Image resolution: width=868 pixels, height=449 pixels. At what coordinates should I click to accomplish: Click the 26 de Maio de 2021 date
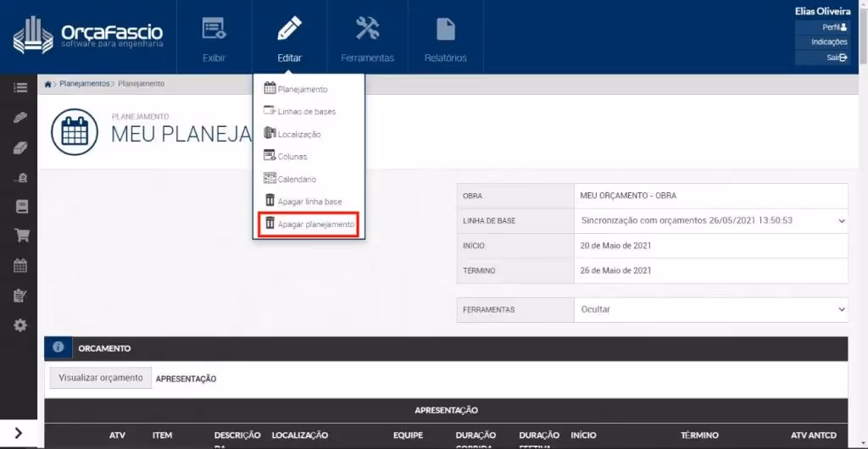coord(615,271)
